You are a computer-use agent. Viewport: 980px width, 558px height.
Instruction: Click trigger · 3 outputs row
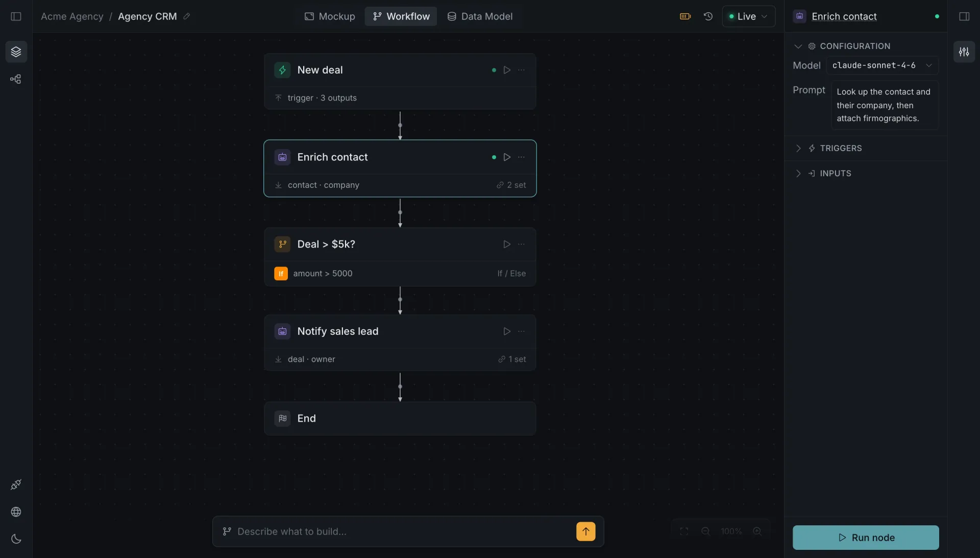click(400, 98)
